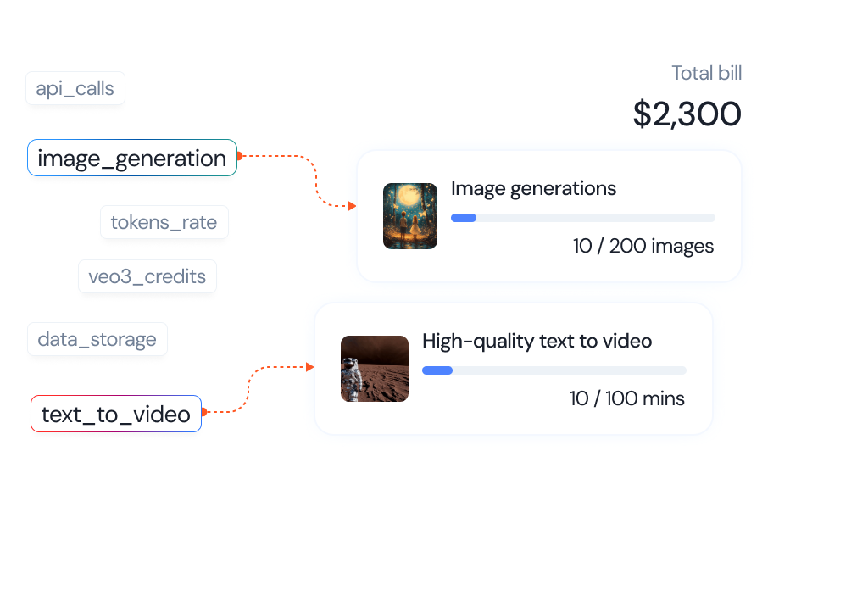868x590 pixels.
Task: Open the moonlit image generation thumbnail
Action: click(410, 216)
